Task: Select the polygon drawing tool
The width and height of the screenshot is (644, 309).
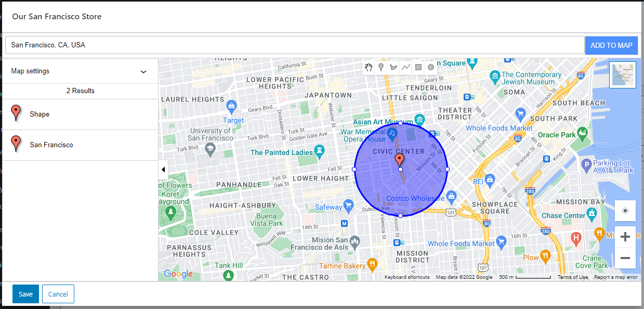Action: (x=393, y=67)
